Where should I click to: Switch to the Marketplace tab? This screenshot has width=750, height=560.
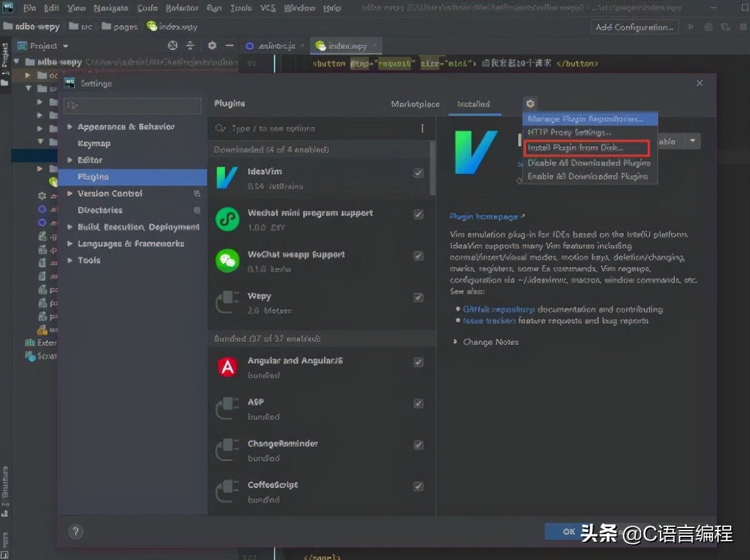pos(415,104)
